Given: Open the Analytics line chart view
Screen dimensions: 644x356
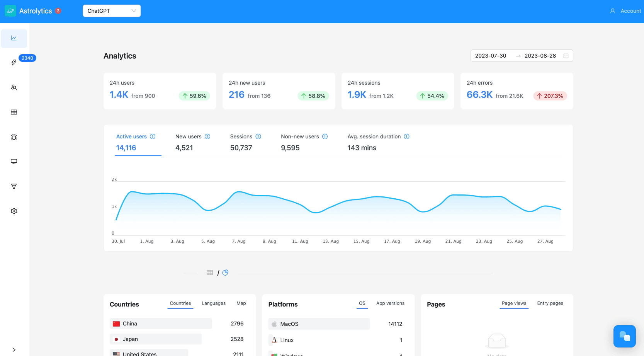Looking at the screenshot, I should [x=14, y=38].
